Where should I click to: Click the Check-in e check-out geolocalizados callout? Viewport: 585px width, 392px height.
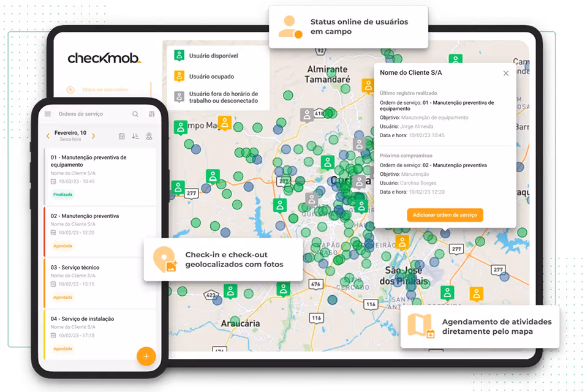223,260
